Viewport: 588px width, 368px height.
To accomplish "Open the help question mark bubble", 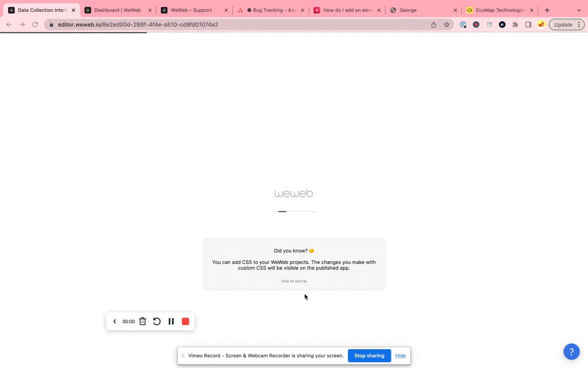I will click(x=571, y=352).
